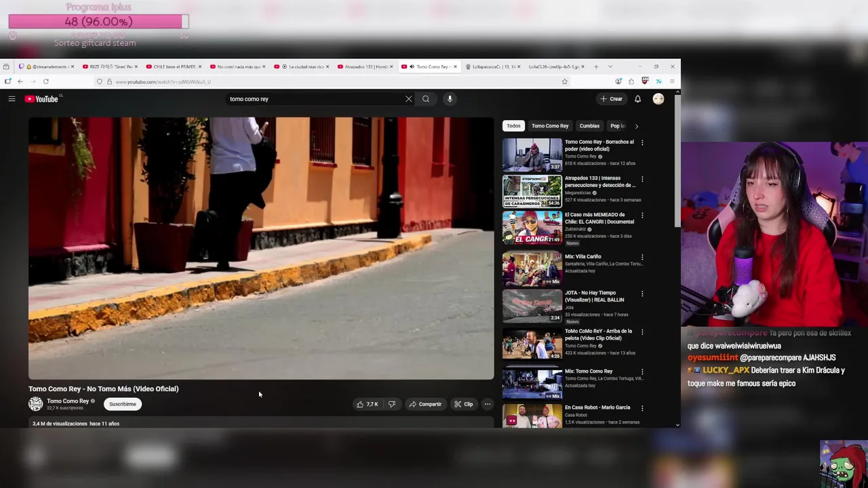Dislike the video with thumbs down icon
The width and height of the screenshot is (868, 488).
click(x=391, y=404)
